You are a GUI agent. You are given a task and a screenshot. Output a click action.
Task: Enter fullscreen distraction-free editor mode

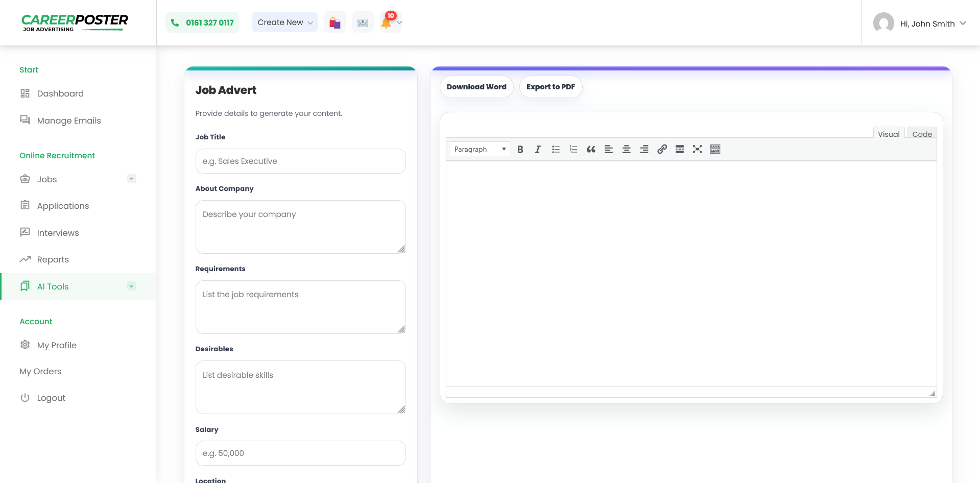[698, 149]
